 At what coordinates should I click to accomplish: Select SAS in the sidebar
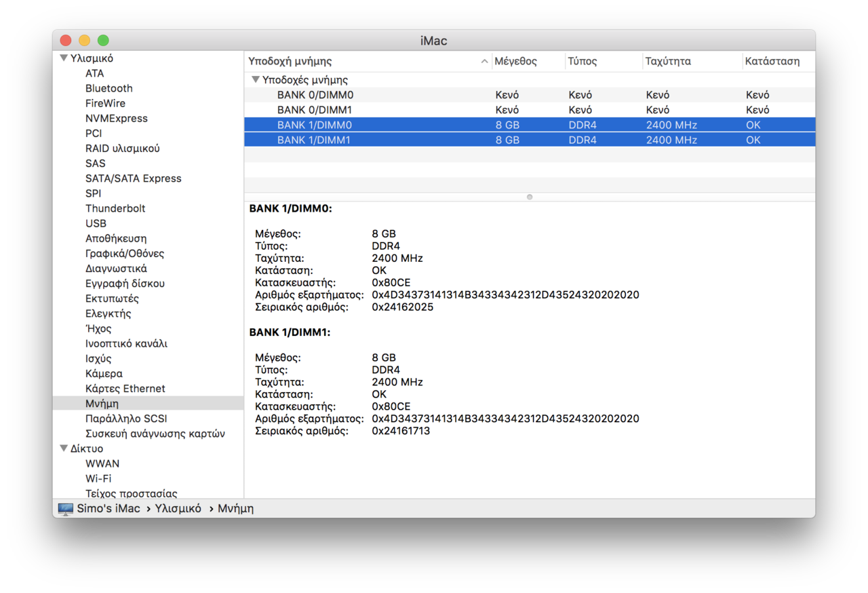coord(96,163)
